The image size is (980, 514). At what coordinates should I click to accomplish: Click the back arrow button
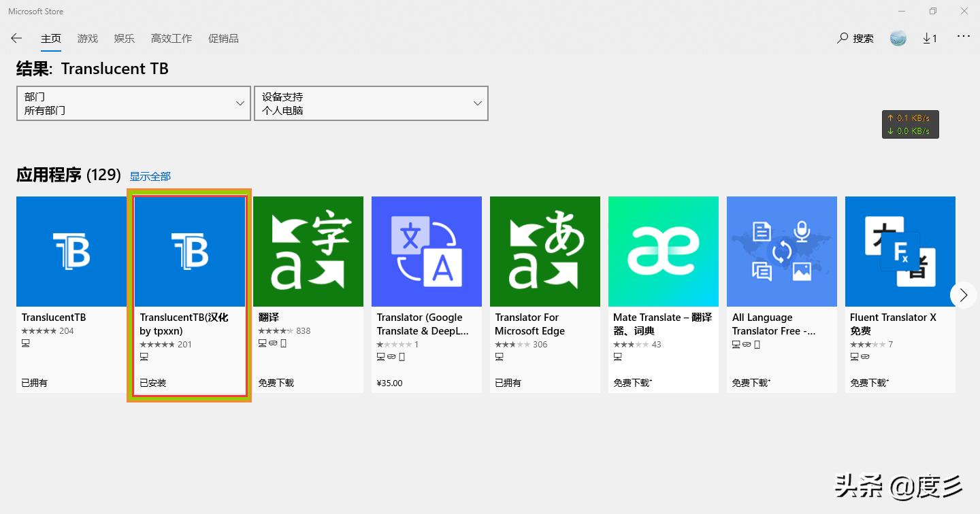pyautogui.click(x=16, y=39)
